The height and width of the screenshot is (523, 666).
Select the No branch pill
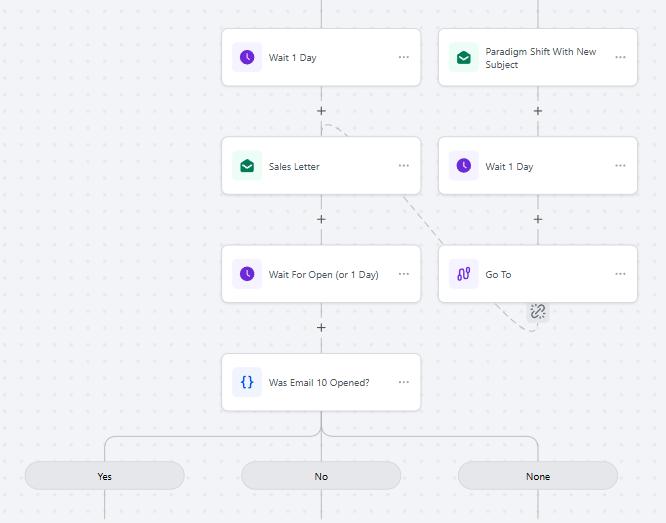321,476
